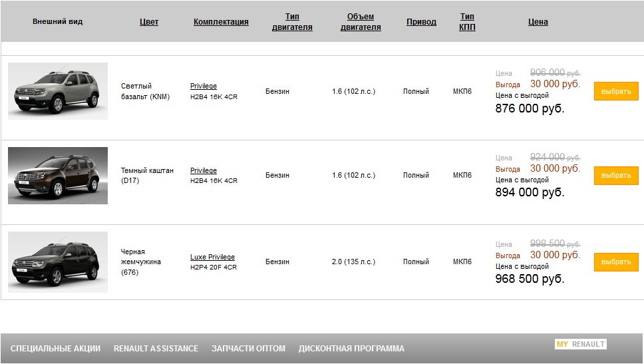Sort by Привод column header
Viewport: 644px width, 364px height.
coord(421,22)
